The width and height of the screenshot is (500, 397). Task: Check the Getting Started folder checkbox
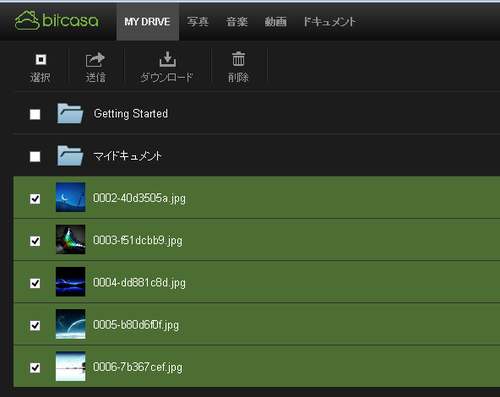tap(35, 114)
